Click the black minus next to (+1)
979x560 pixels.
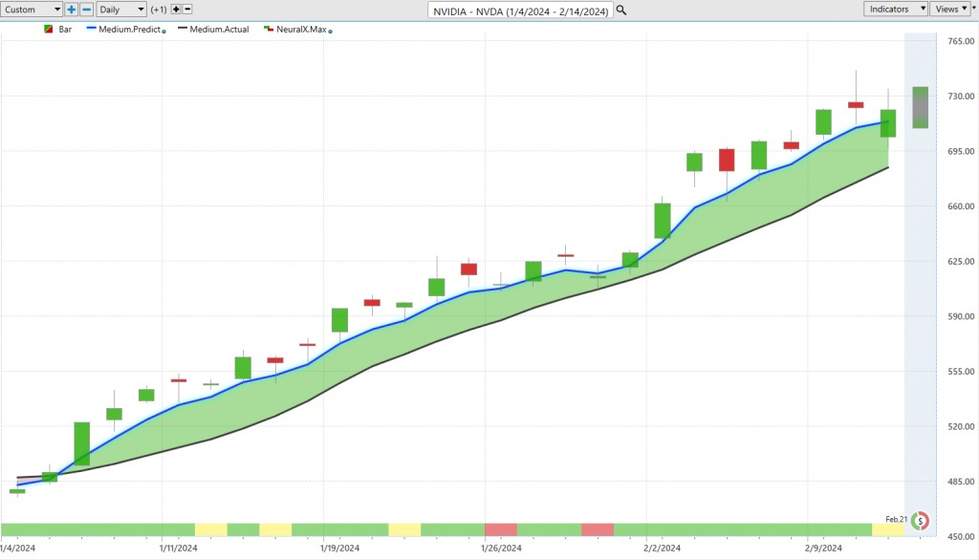[x=187, y=10]
